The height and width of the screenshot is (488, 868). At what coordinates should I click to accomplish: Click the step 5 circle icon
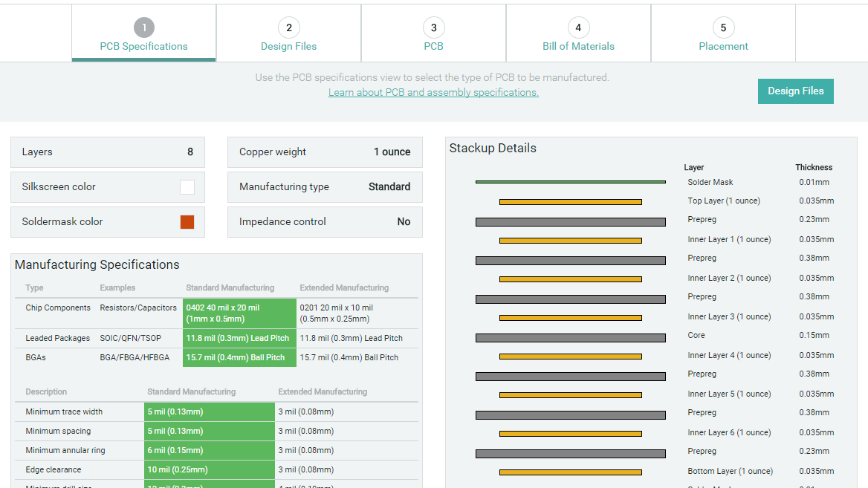coord(723,28)
